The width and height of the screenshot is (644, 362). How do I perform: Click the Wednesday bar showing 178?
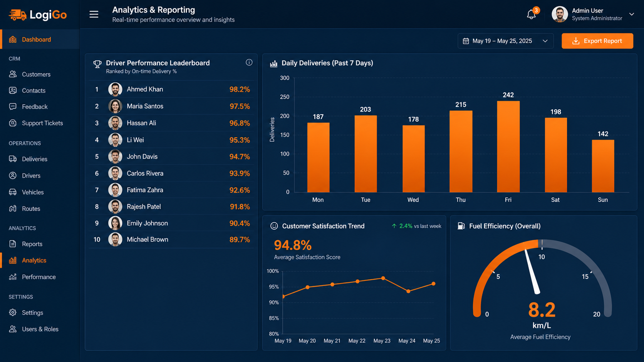[413, 159]
